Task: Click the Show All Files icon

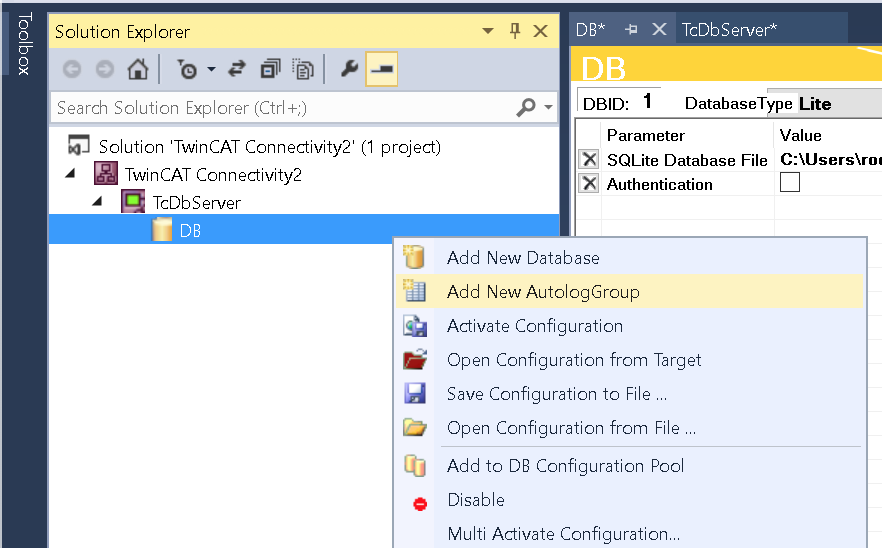Action: (303, 69)
